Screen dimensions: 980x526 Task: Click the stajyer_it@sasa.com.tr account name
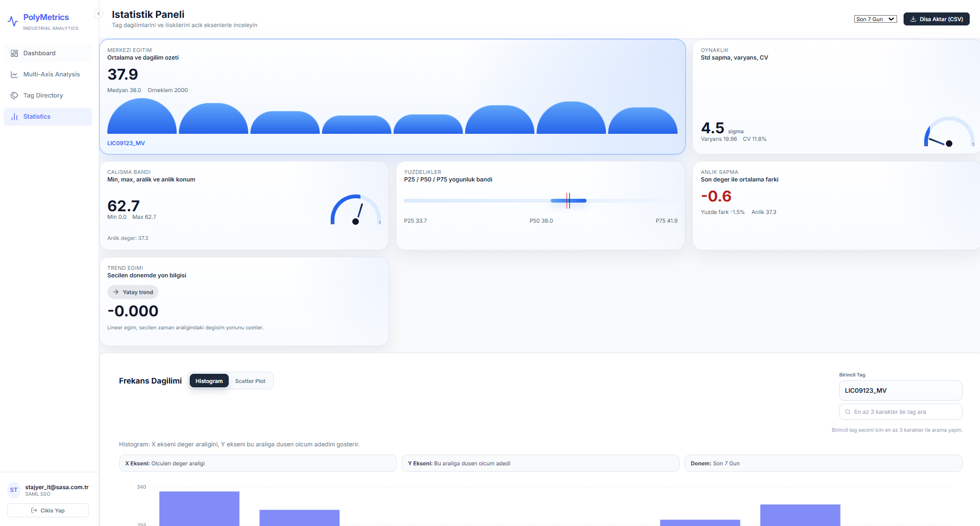(x=57, y=487)
